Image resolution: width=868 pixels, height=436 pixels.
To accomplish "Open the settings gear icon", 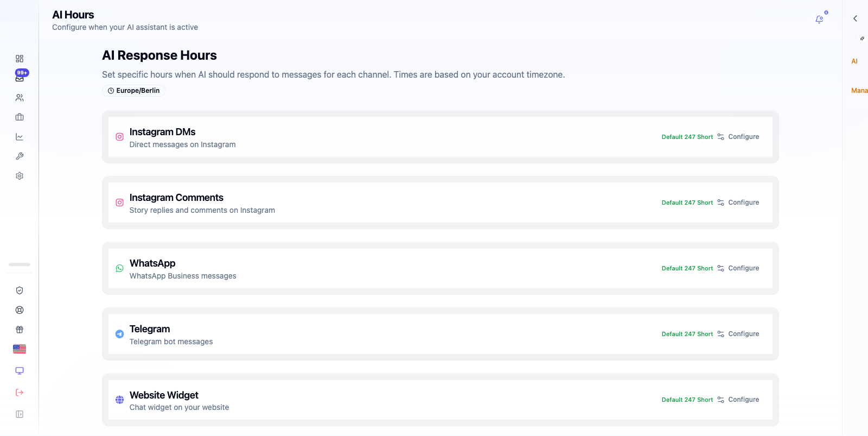I will (20, 176).
